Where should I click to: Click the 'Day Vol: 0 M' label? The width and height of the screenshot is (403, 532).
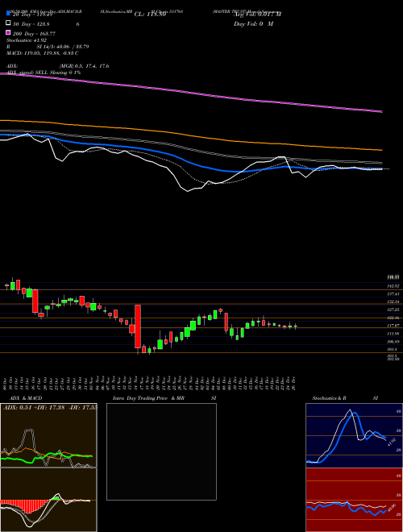click(x=253, y=24)
